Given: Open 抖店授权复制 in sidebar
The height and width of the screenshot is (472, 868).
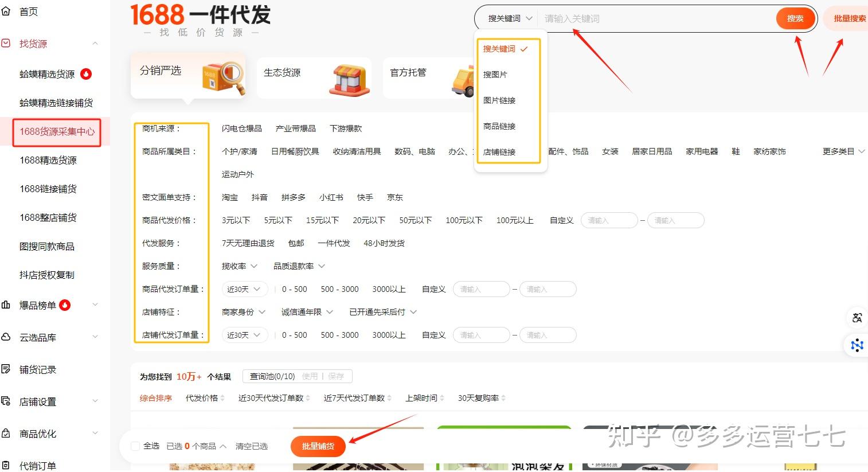Looking at the screenshot, I should [x=47, y=275].
